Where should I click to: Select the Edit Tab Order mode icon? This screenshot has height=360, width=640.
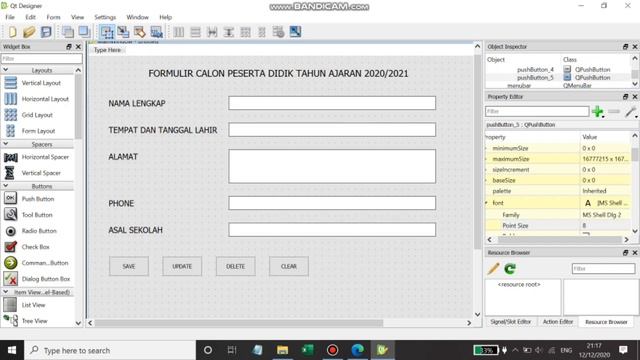pyautogui.click(x=156, y=32)
